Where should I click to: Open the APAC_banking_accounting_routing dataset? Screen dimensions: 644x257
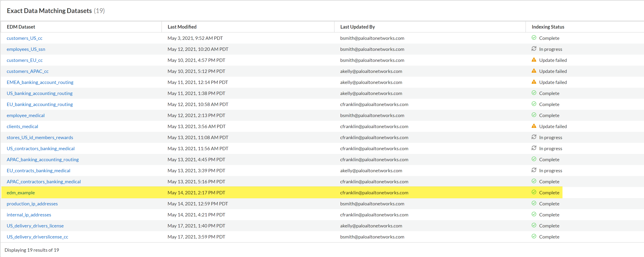pyautogui.click(x=43, y=160)
